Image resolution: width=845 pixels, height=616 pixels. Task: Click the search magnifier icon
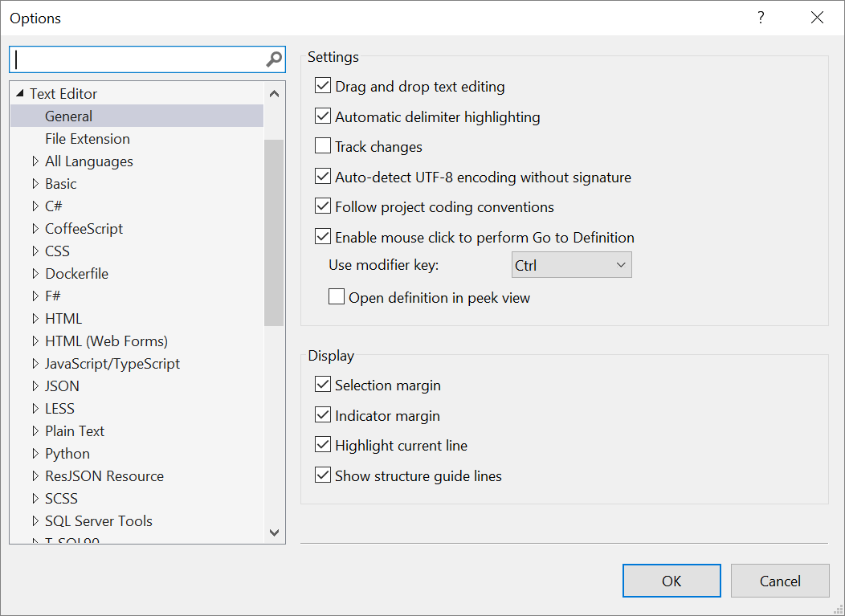(x=274, y=59)
